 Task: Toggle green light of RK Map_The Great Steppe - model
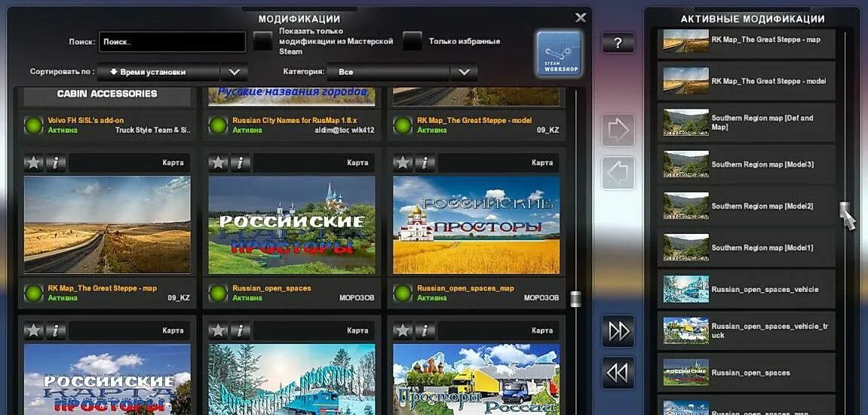[x=403, y=125]
